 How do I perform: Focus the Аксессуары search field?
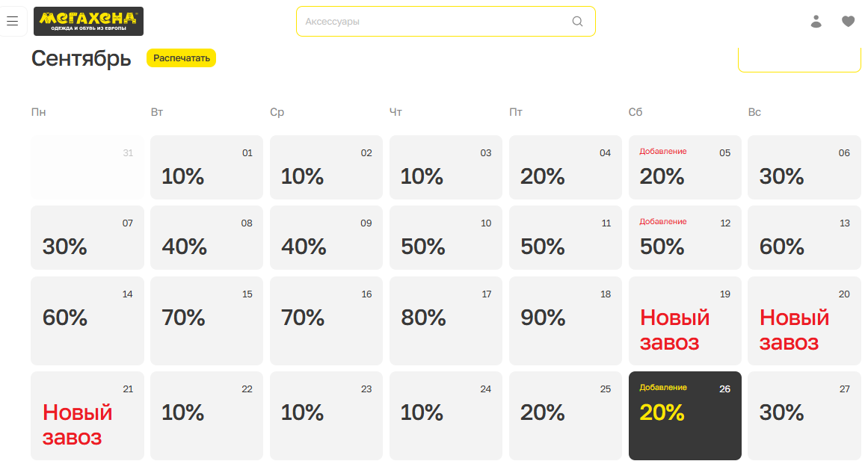[446, 22]
